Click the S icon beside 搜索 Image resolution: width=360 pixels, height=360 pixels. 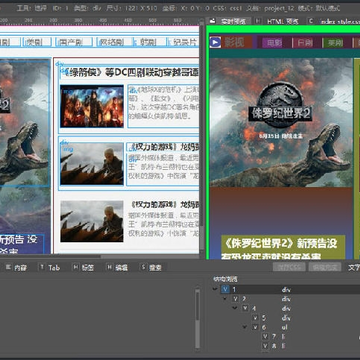point(143,267)
